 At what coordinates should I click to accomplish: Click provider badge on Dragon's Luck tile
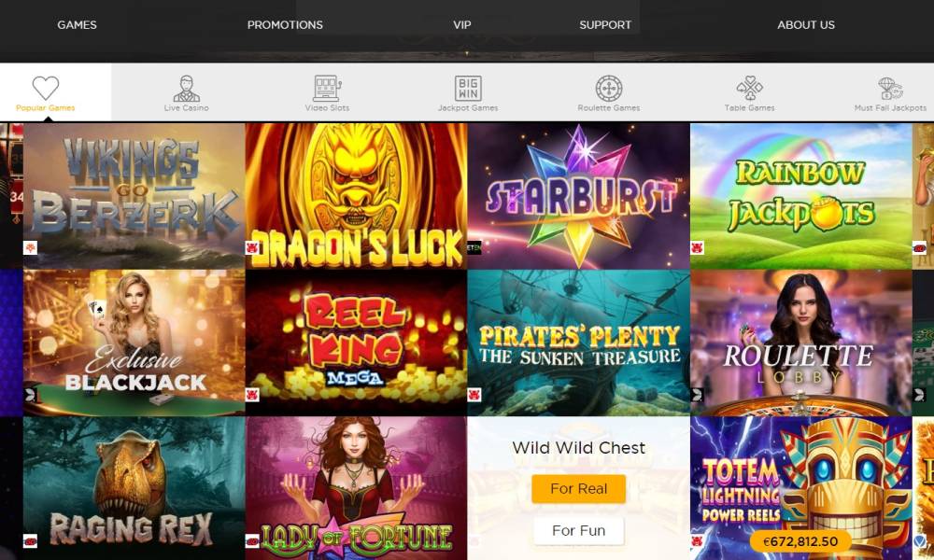252,247
